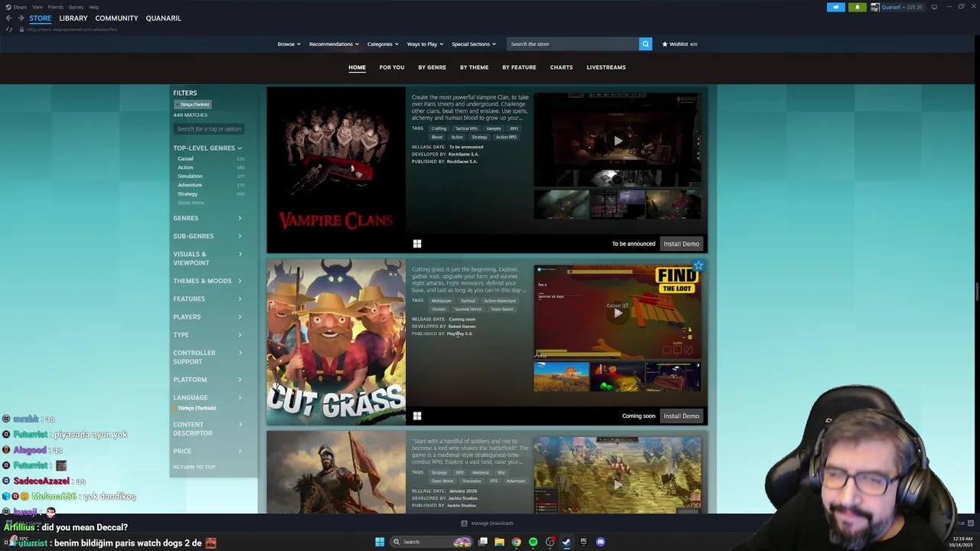Open the LIVESTREAMS tab
The height and width of the screenshot is (551, 980).
click(x=606, y=67)
